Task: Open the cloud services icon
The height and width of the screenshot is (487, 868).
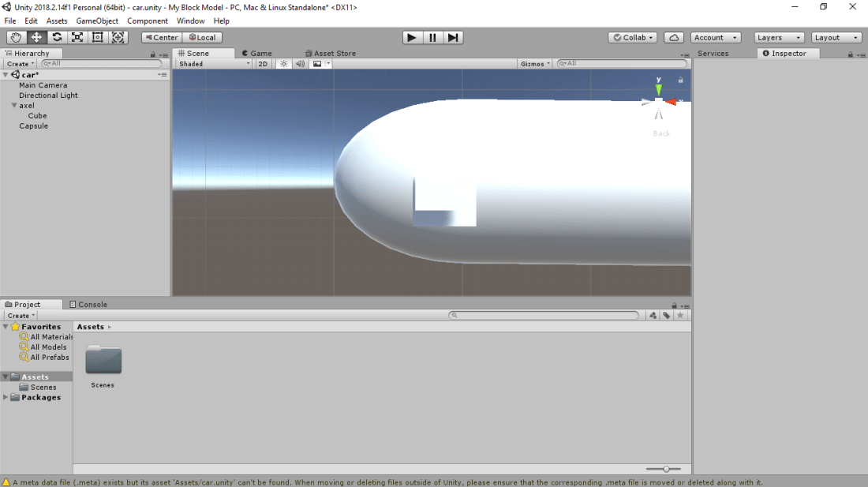Action: click(674, 37)
